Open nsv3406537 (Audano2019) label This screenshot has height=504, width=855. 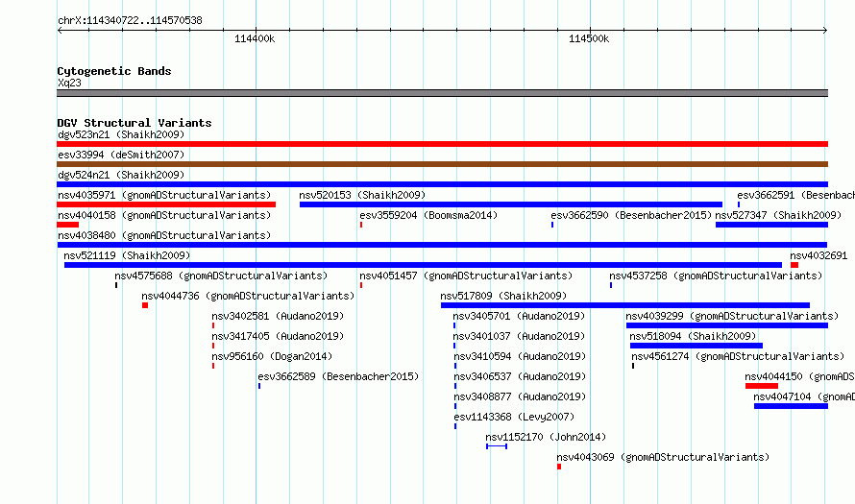coord(520,376)
